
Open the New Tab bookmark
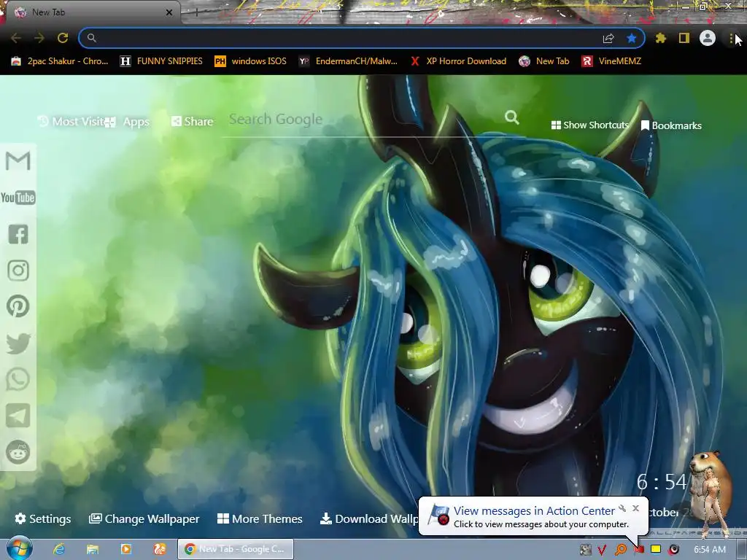544,61
